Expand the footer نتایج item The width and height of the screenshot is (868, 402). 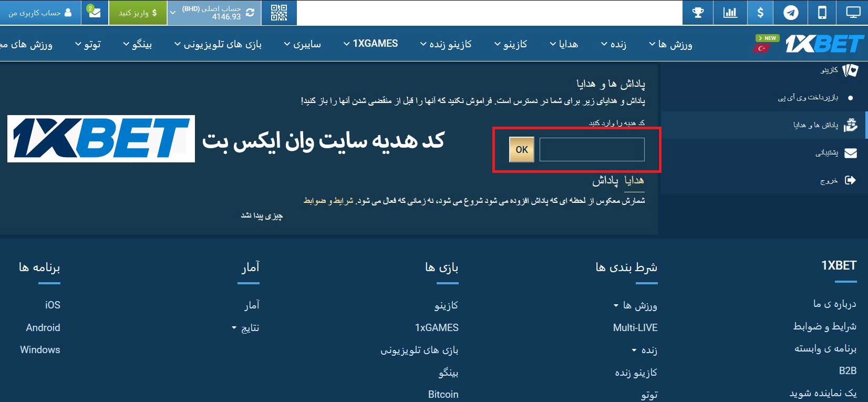245,328
